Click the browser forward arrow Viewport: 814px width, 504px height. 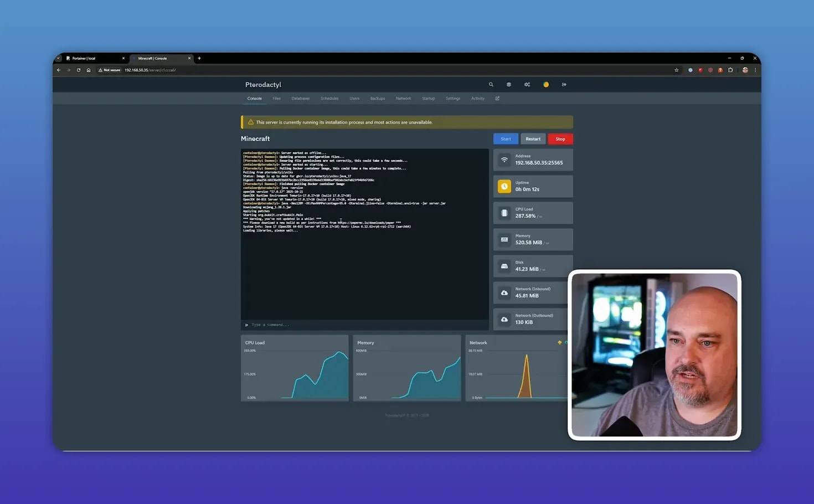(69, 70)
